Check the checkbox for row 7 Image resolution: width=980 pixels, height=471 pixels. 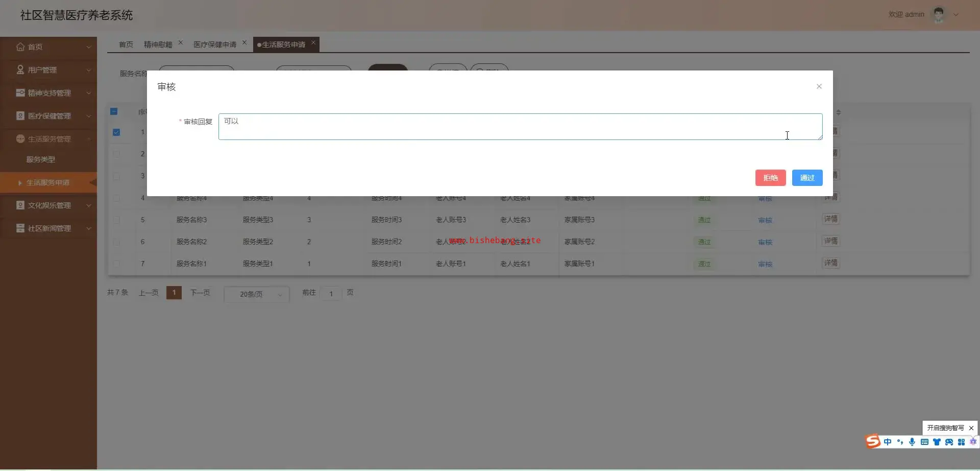[x=116, y=264]
